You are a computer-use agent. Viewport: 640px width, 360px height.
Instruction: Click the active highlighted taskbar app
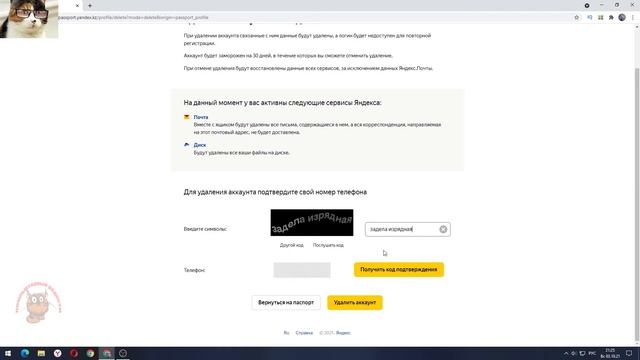coord(107,353)
